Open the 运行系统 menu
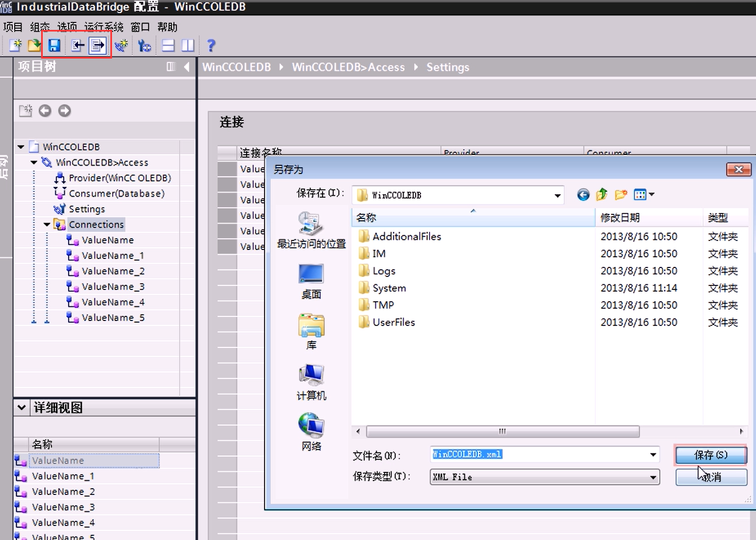The image size is (756, 540). click(104, 27)
